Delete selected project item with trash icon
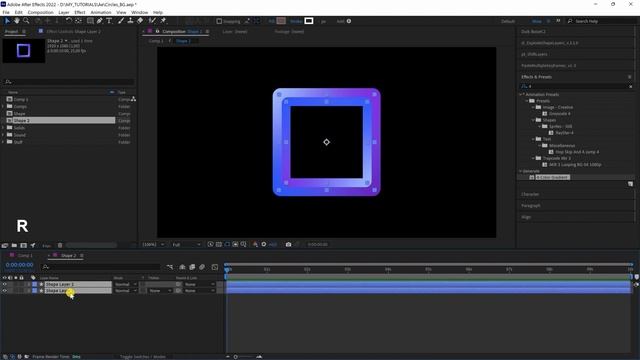This screenshot has width=640, height=360. pos(60,245)
